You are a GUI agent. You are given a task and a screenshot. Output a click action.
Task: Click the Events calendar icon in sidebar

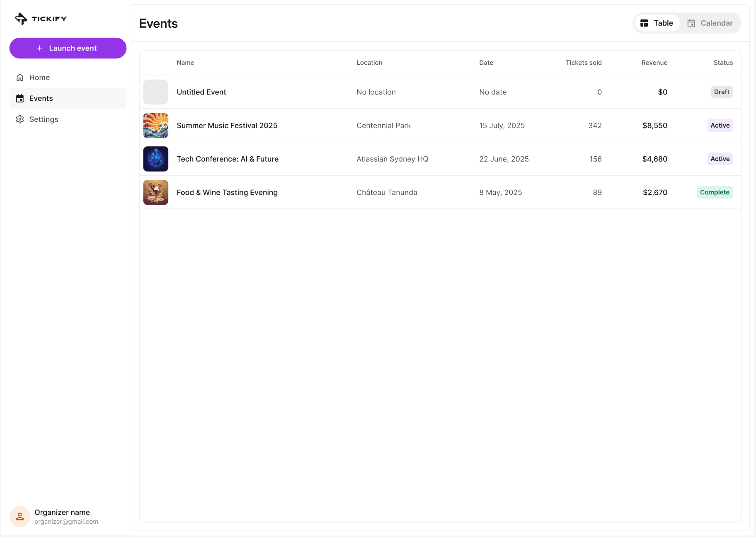click(20, 98)
